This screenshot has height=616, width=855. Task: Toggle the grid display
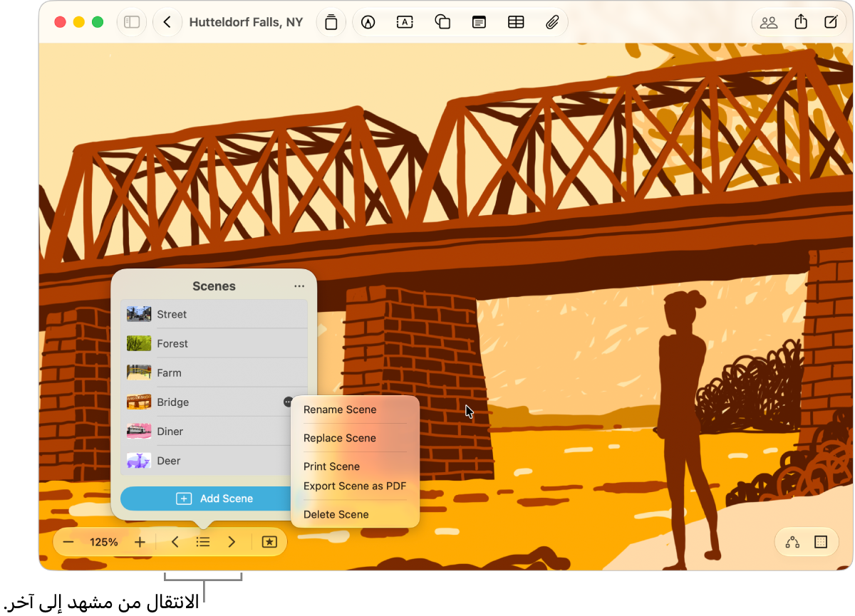pyautogui.click(x=821, y=542)
